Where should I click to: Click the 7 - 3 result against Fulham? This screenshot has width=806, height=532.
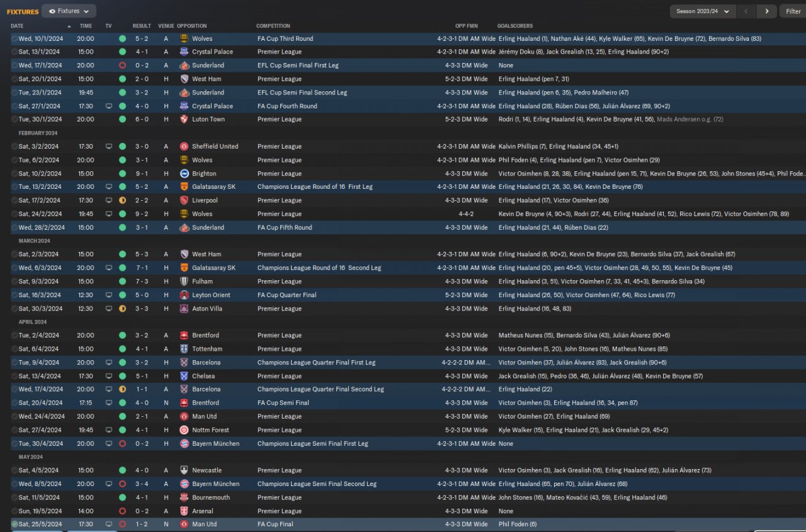tap(142, 281)
